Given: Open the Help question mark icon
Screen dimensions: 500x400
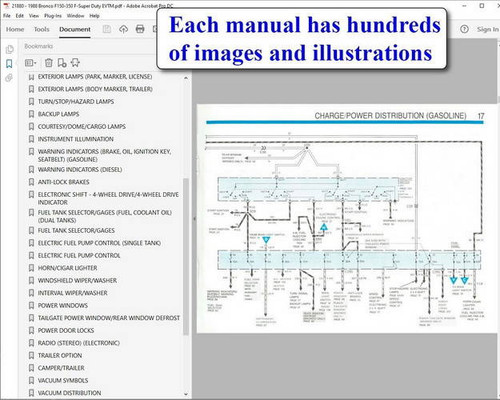Looking at the screenshot, I should 464,29.
